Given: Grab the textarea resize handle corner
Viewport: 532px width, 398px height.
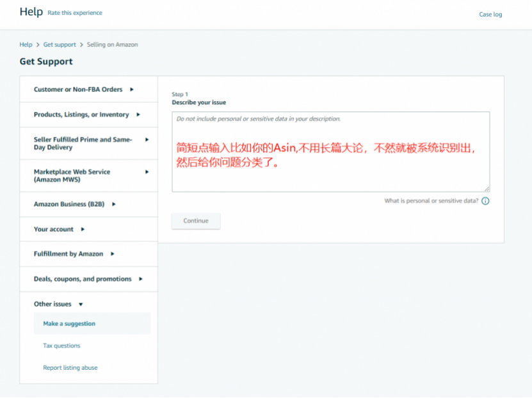Looking at the screenshot, I should click(487, 189).
